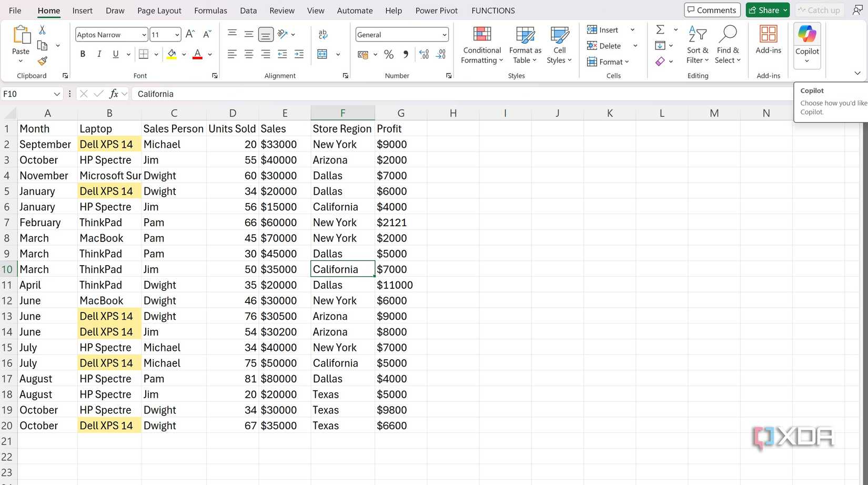Toggle italic formatting
The image size is (868, 485).
coord(99,54)
